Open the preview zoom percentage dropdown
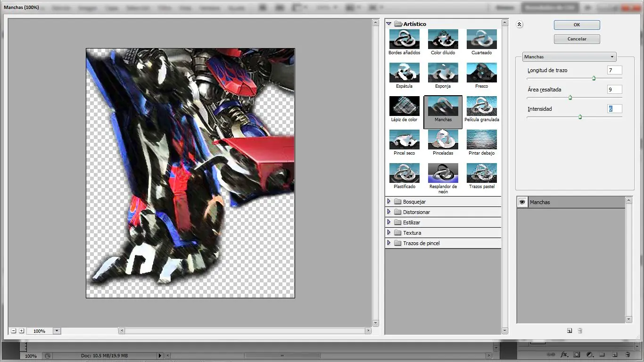 click(57, 331)
